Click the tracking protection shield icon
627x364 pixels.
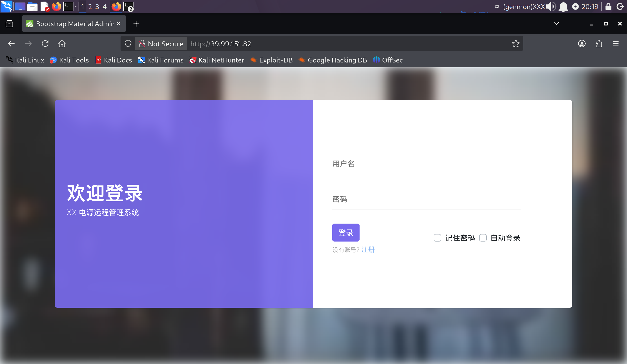tap(128, 44)
